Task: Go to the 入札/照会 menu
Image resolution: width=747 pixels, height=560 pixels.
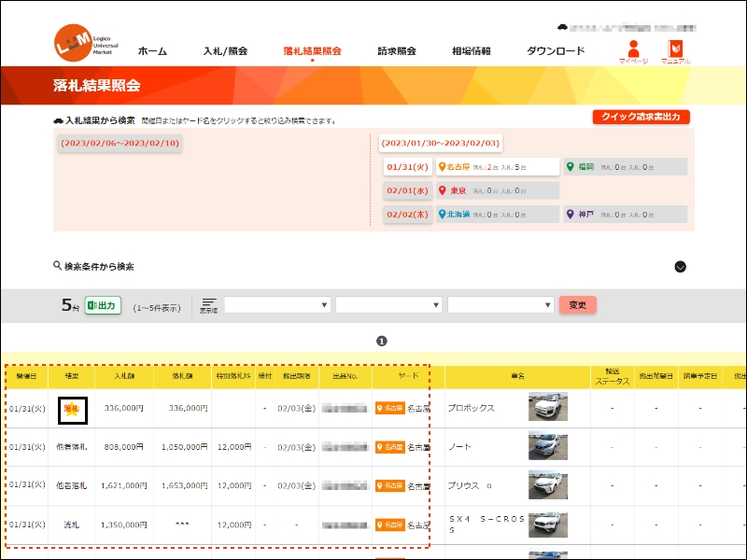Action: point(225,51)
